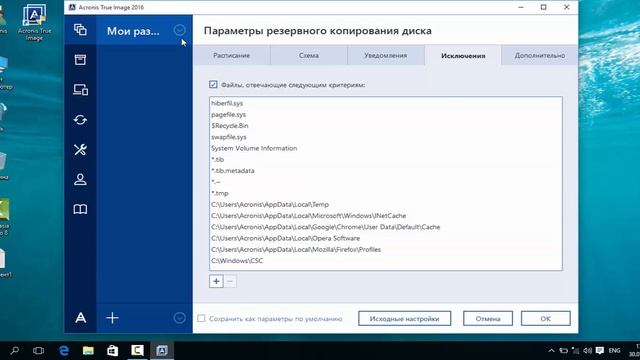Select the 'Исключения' tab
Screen dimensions: 640x360
pos(463,56)
